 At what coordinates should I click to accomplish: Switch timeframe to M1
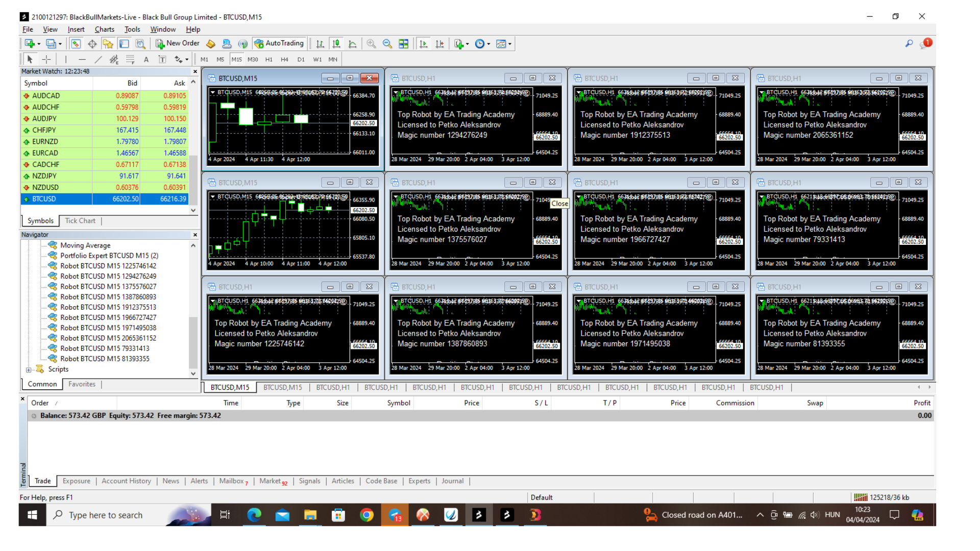click(204, 60)
